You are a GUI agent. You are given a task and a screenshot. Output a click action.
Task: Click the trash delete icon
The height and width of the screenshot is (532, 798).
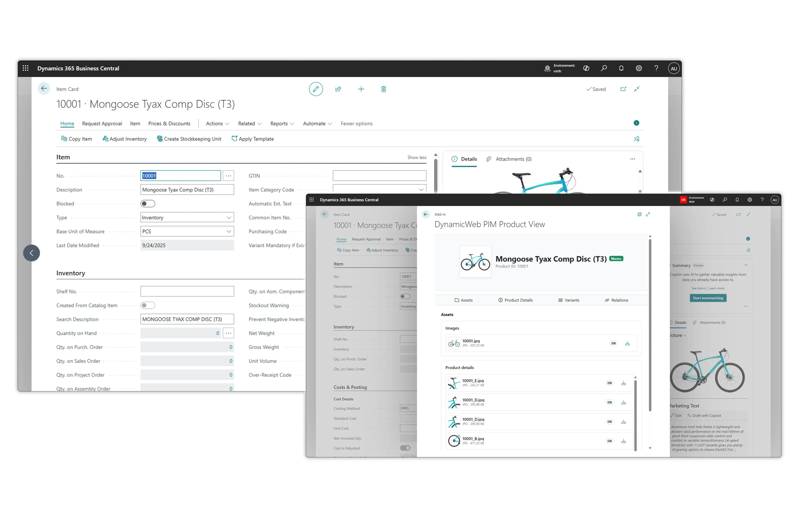tap(383, 89)
